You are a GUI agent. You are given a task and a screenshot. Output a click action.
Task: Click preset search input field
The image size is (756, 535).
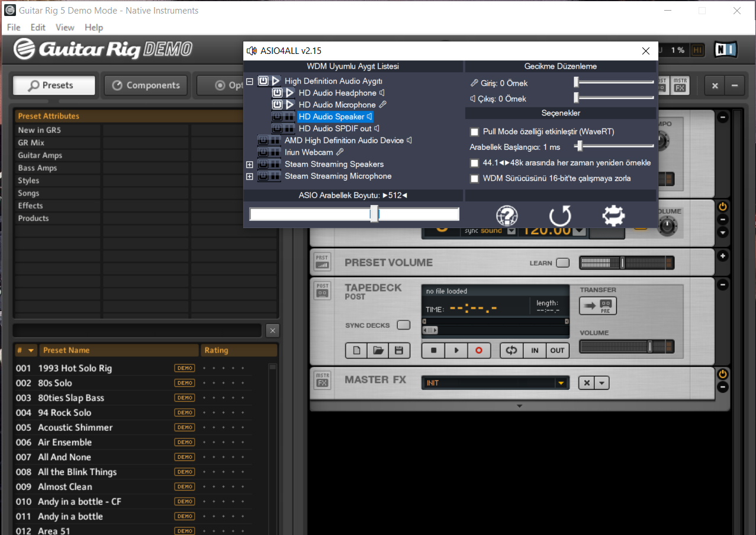137,331
